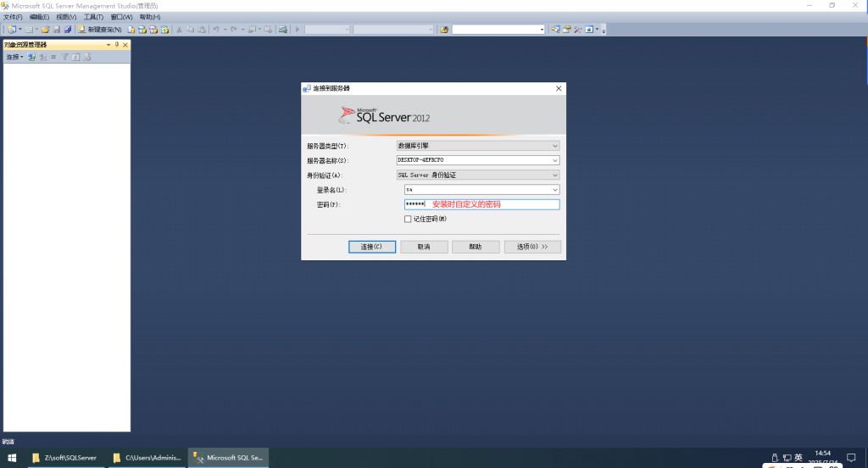The height and width of the screenshot is (468, 868).
Task: Click the 帮助 button in dialog
Action: click(476, 247)
